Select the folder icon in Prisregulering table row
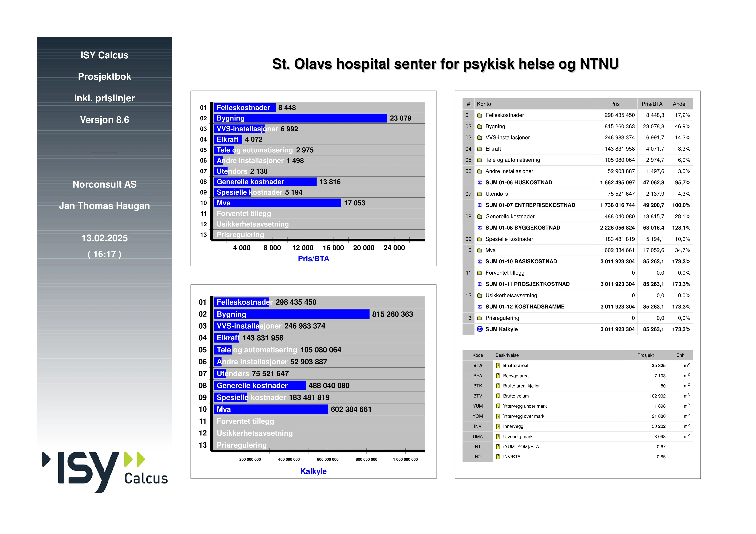This screenshot has height=534, width=756. [x=479, y=318]
